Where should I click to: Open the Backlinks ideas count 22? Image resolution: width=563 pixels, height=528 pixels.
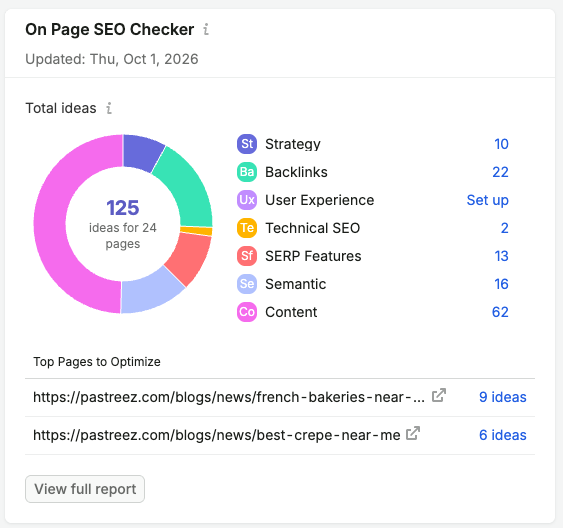(x=501, y=172)
